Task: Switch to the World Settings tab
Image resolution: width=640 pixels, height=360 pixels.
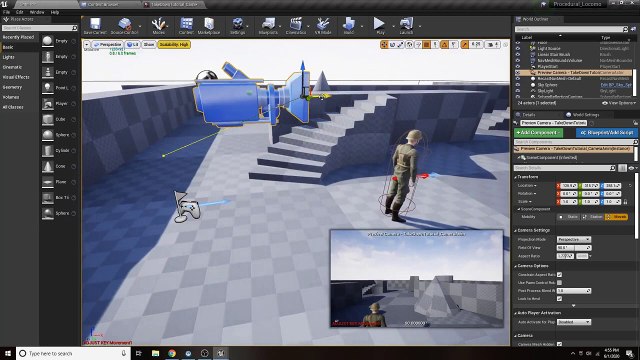Action: click(x=583, y=115)
